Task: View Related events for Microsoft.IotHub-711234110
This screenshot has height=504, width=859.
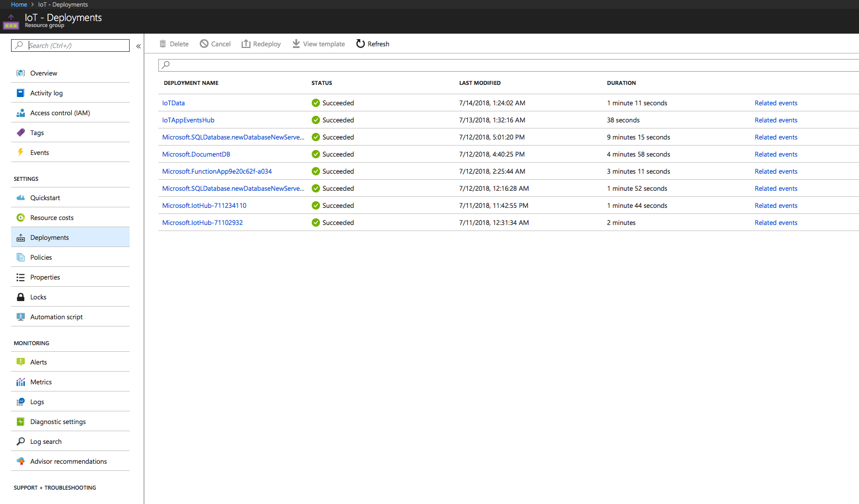Action: pyautogui.click(x=776, y=206)
